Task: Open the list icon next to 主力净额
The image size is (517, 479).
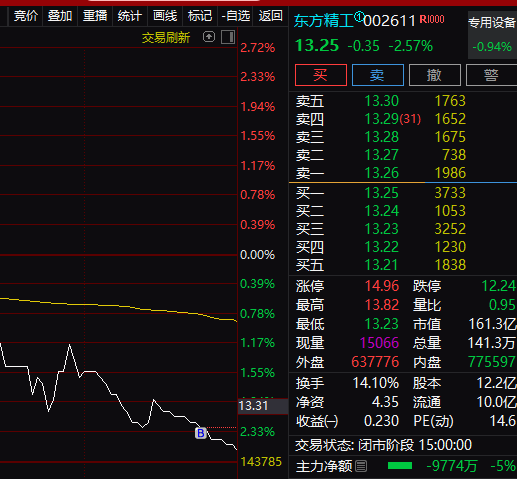Action: (x=361, y=466)
